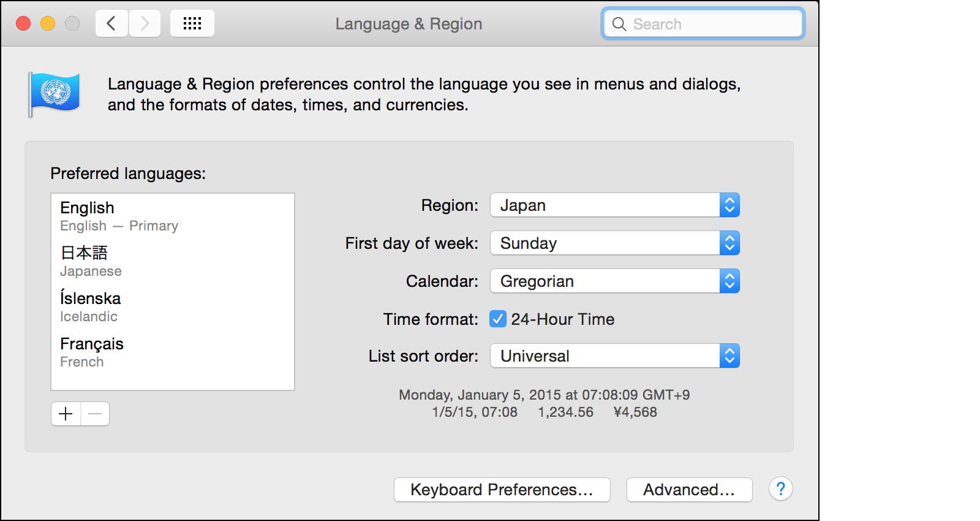Expand the First day of week dropdown
980x521 pixels.
pos(614,243)
